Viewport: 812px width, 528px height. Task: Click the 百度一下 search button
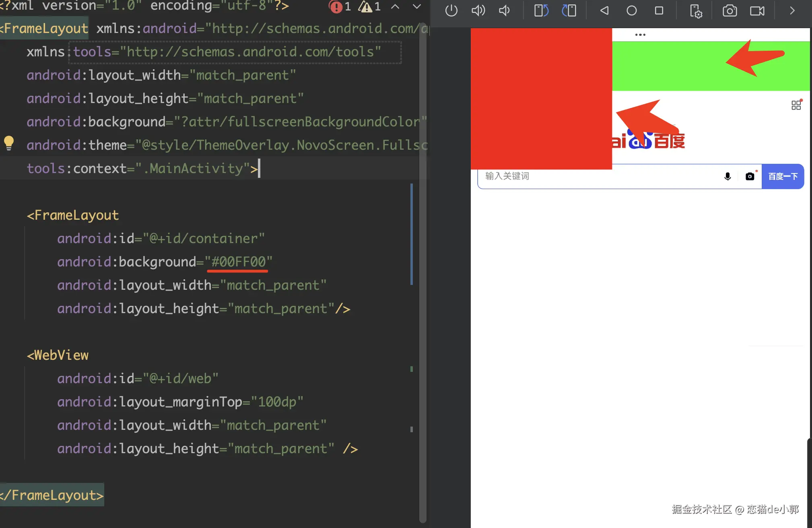(783, 176)
